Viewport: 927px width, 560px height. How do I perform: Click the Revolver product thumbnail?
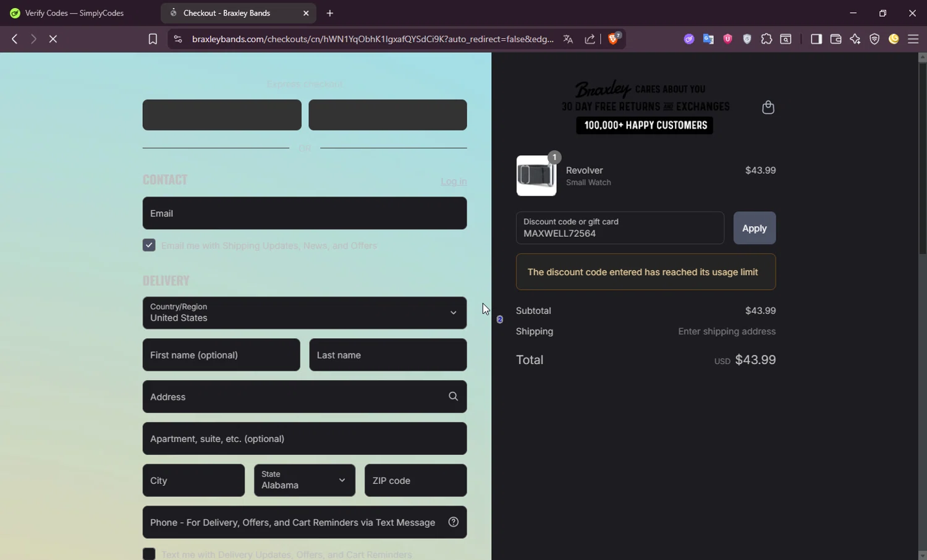536,176
